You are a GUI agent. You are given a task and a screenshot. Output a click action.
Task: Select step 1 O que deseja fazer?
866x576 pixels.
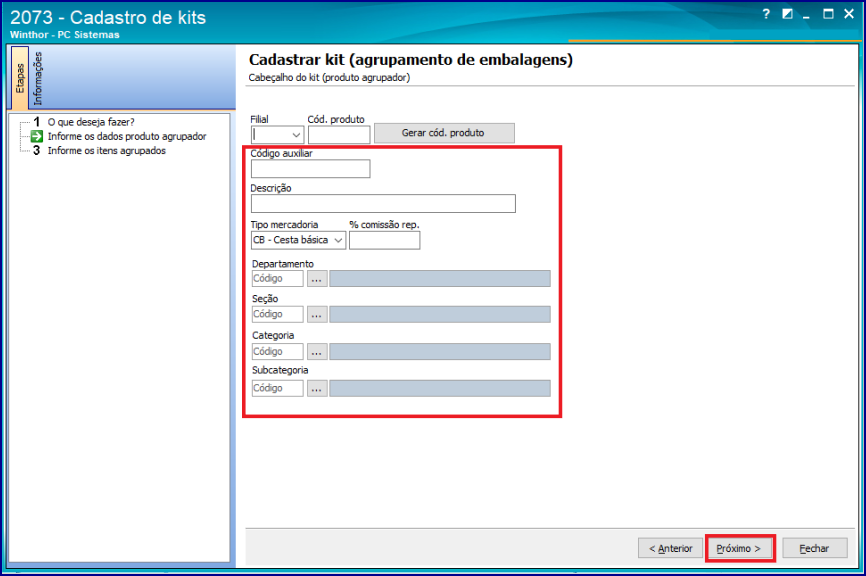tap(91, 122)
